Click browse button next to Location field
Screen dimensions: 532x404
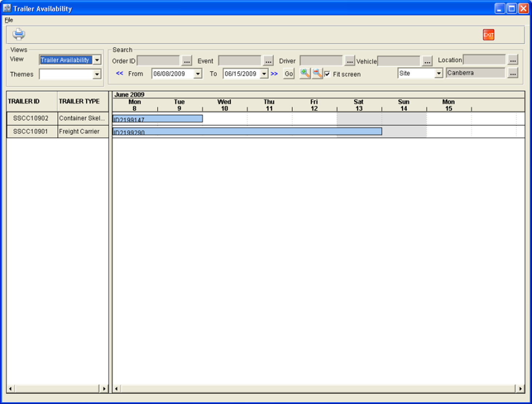(513, 60)
